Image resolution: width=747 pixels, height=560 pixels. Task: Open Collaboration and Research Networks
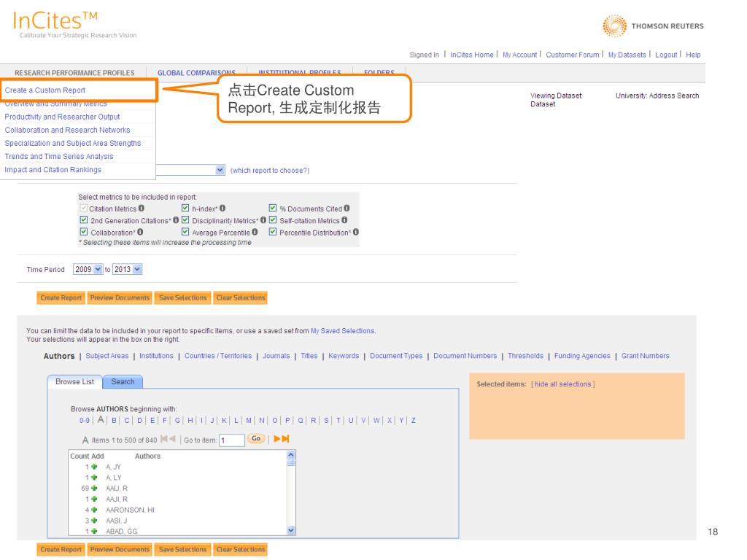(x=67, y=130)
